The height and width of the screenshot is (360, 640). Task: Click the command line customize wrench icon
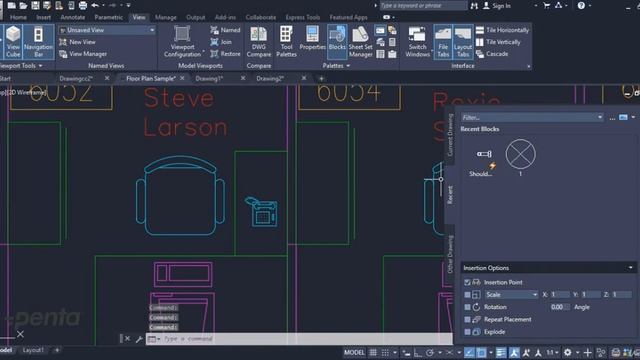[x=139, y=339]
